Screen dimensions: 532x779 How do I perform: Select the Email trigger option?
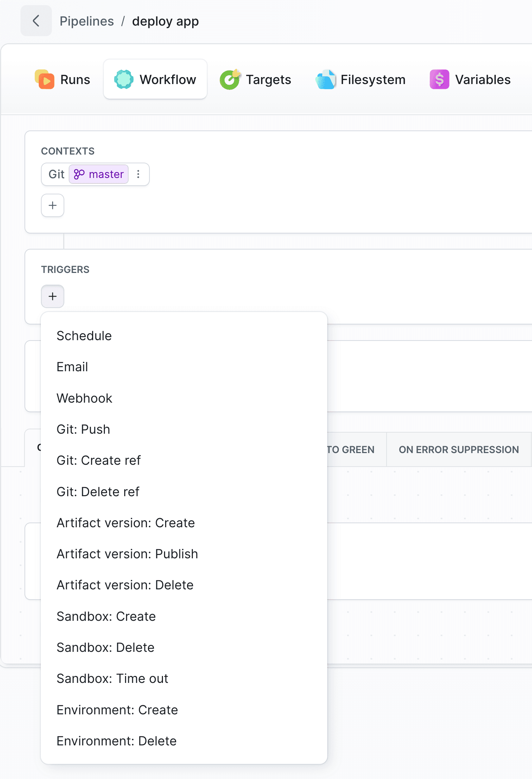72,367
